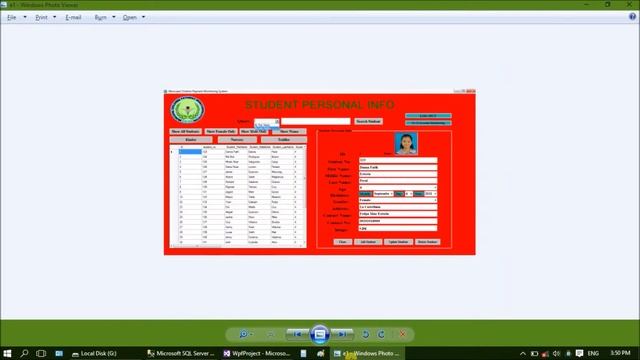Open the Action Center notifications icon
Viewport: 640px width, 360px height.
click(580, 353)
